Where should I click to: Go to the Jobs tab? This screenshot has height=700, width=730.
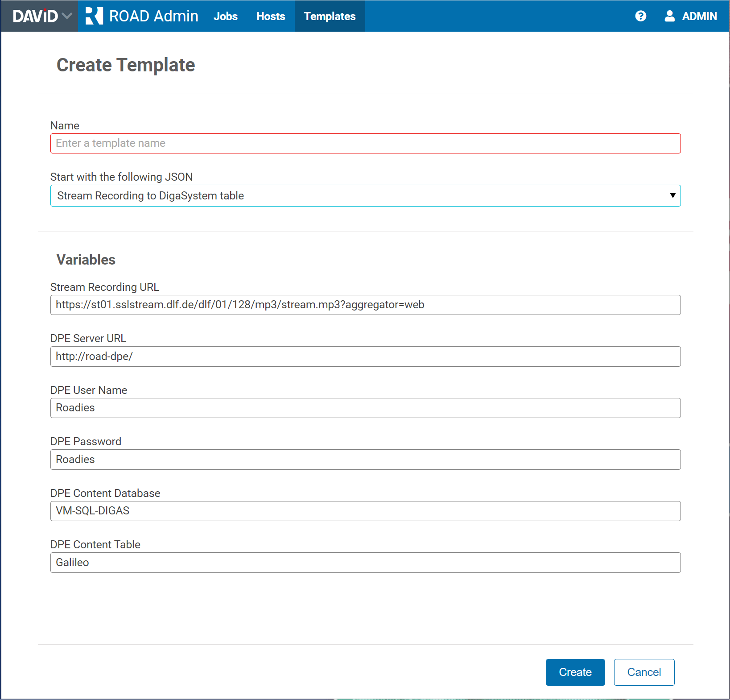point(225,16)
